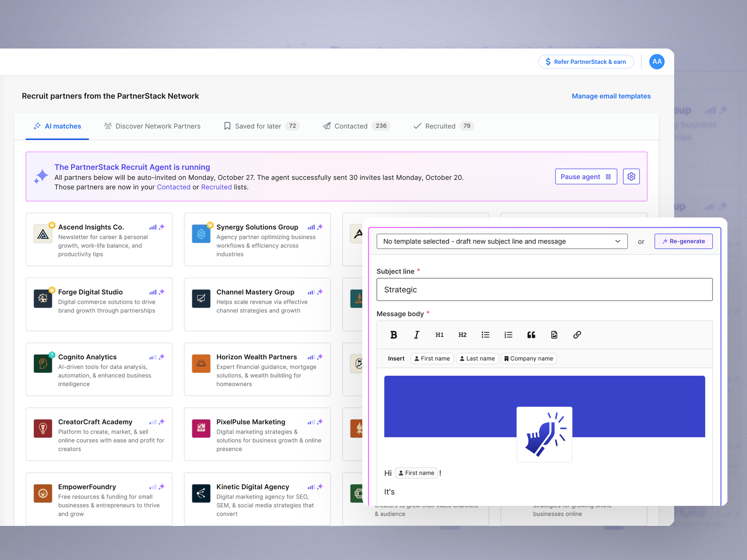The height and width of the screenshot is (560, 747).
Task: Click match-strength bars on Cognito Analytics card
Action: 153,357
